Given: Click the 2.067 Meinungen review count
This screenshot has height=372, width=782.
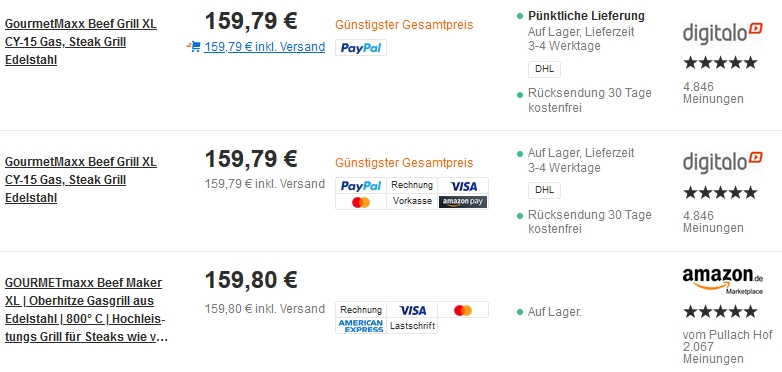Looking at the screenshot, I should [x=713, y=353].
